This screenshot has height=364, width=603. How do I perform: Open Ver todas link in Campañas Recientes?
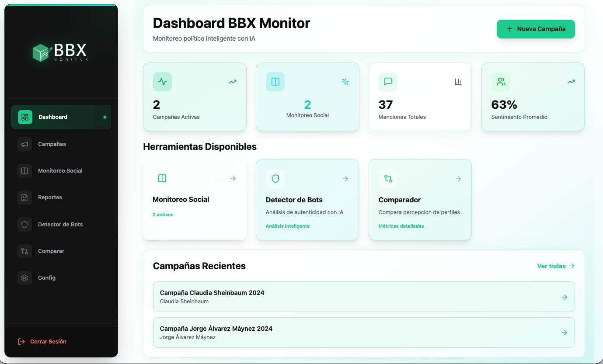551,266
